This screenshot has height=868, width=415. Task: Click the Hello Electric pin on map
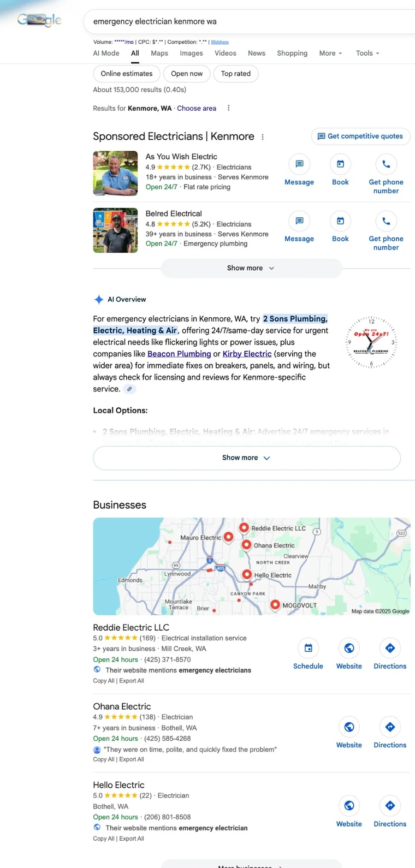pos(247,574)
